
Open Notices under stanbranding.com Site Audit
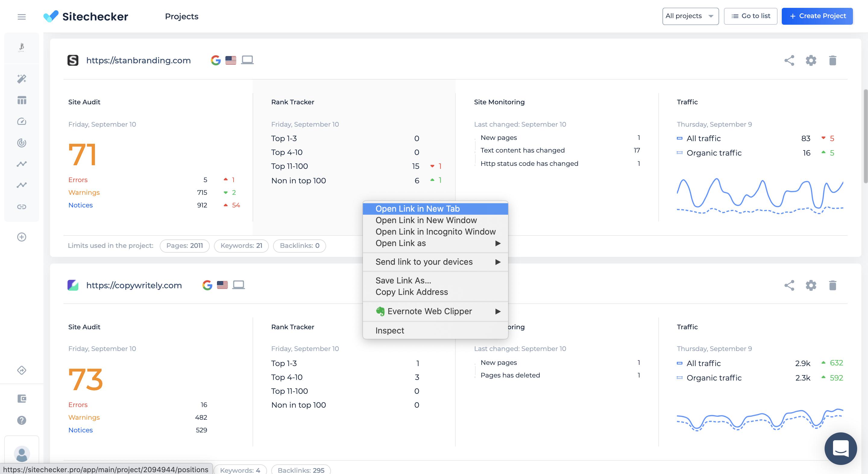[x=80, y=205]
